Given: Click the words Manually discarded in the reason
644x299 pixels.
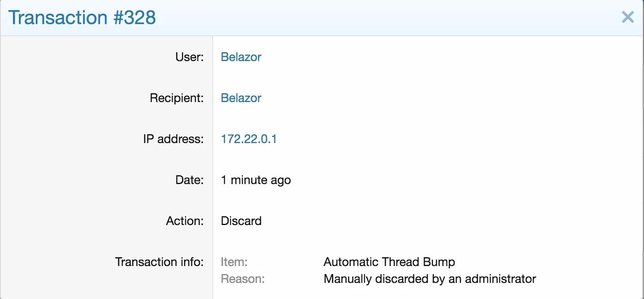Looking at the screenshot, I should tap(376, 279).
